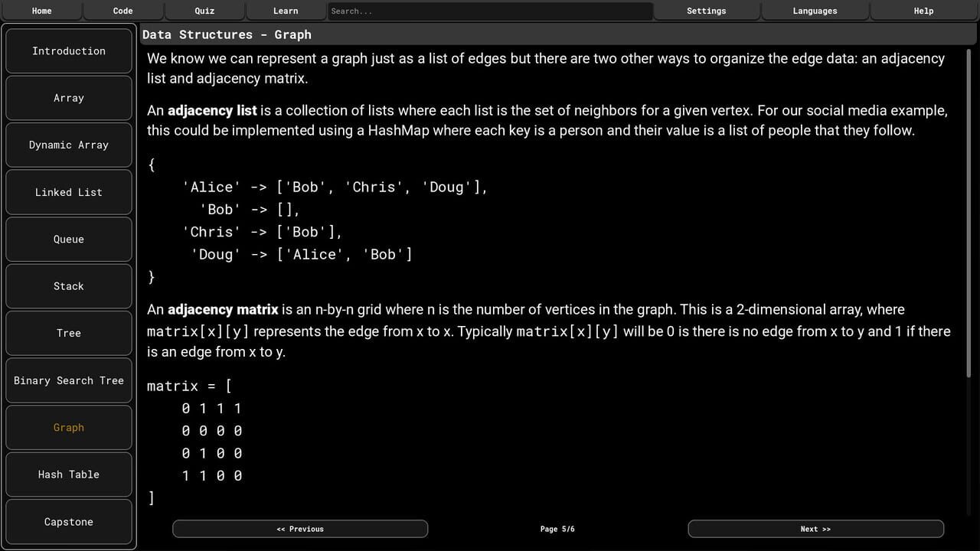Open the Binary Search Tree lesson

pyautogui.click(x=68, y=380)
